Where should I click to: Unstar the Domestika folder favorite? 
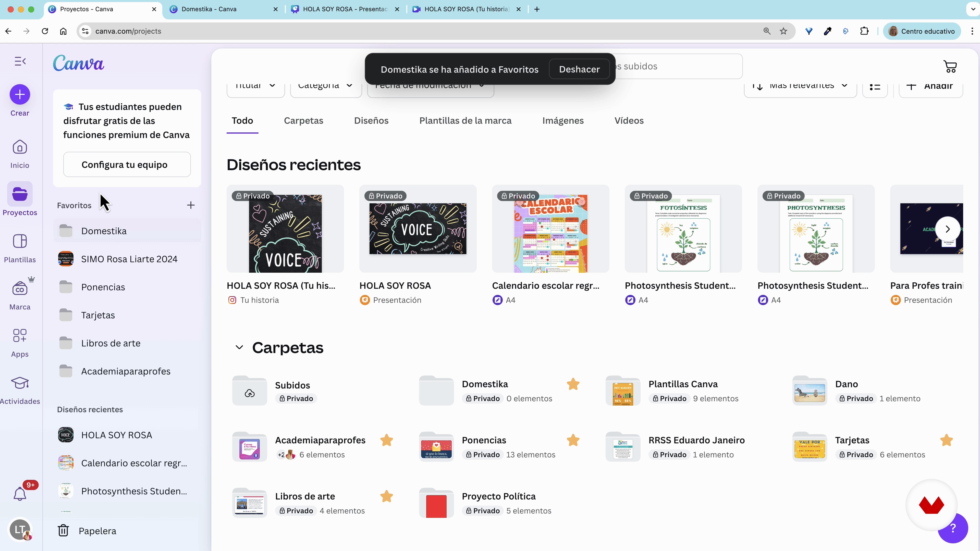(573, 384)
